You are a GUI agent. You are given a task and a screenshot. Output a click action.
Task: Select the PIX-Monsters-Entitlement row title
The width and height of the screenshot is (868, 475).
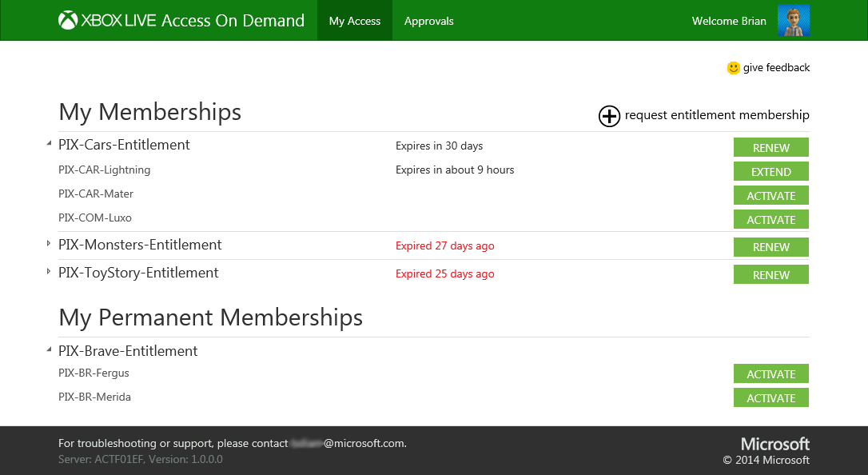(x=140, y=245)
